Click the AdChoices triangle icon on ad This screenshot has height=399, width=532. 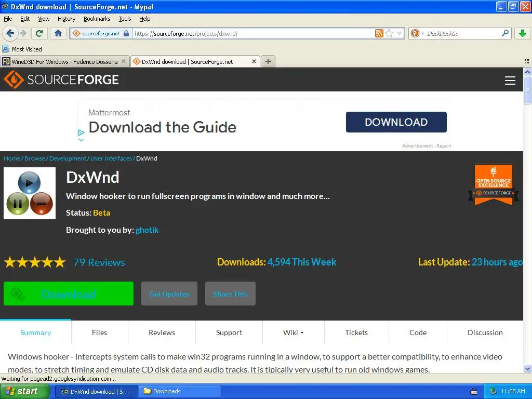tap(81, 132)
